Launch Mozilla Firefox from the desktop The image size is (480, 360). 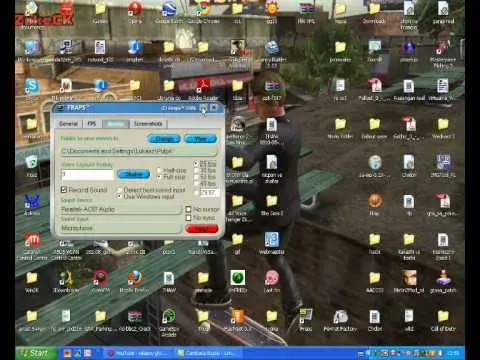[135, 282]
